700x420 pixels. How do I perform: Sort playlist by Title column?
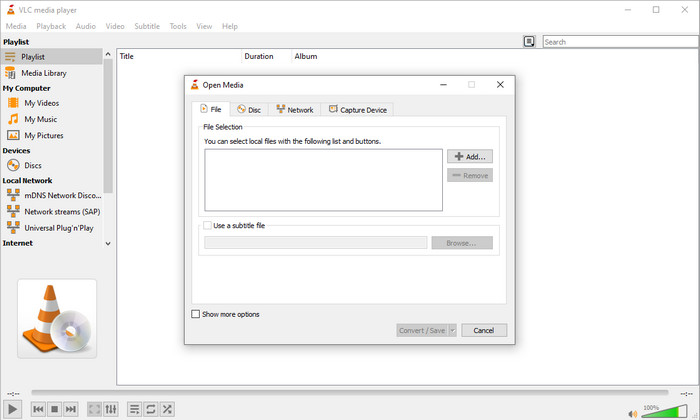pyautogui.click(x=179, y=56)
